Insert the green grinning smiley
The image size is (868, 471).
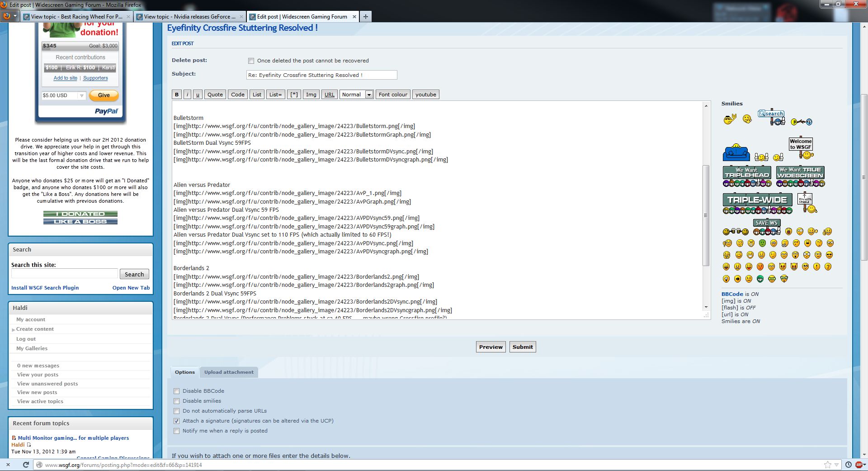[x=760, y=279]
